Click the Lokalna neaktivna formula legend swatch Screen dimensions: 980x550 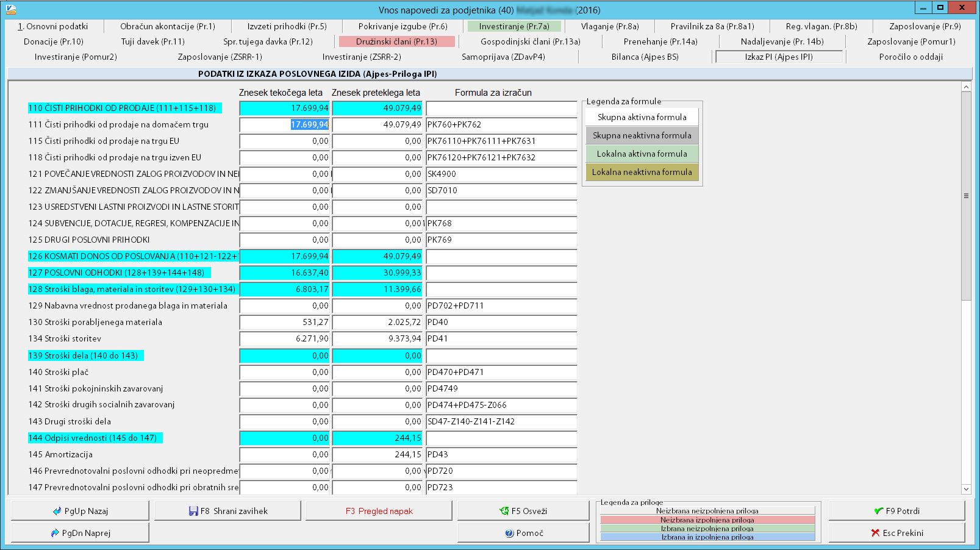(x=642, y=172)
